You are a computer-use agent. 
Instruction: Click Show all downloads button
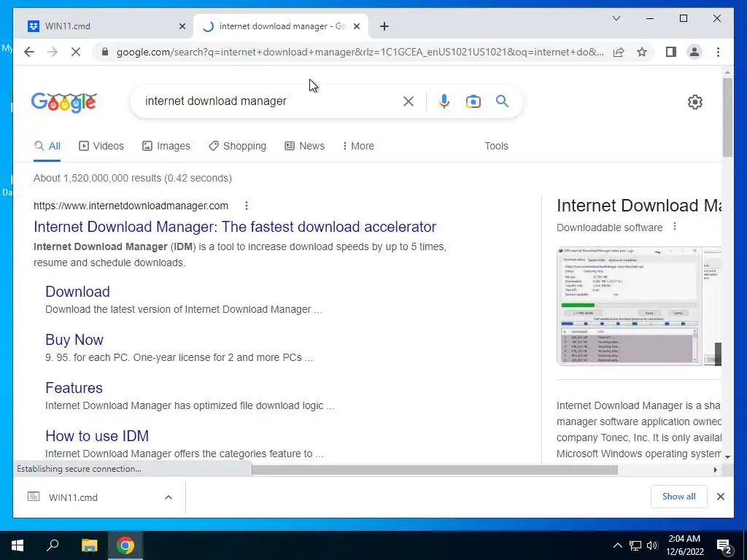pos(679,497)
